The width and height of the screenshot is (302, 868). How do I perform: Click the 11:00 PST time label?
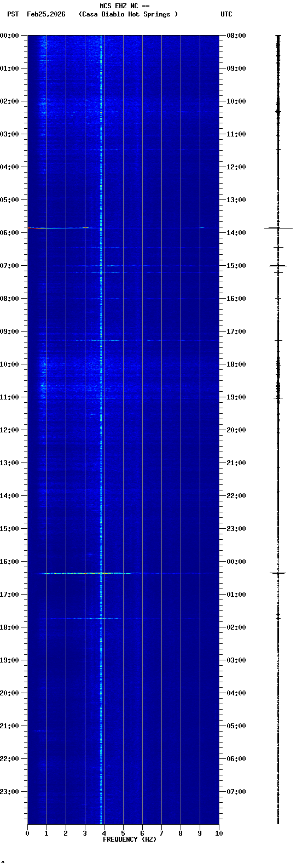coord(10,397)
